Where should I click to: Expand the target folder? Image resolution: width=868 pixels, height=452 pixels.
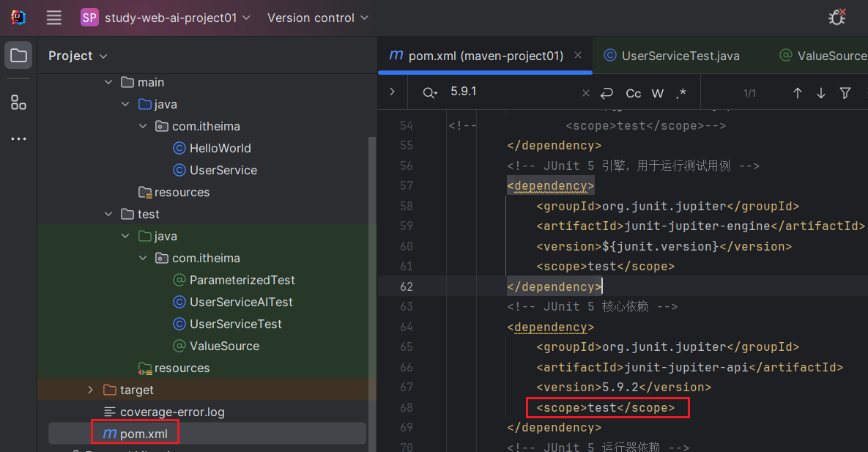pyautogui.click(x=91, y=390)
